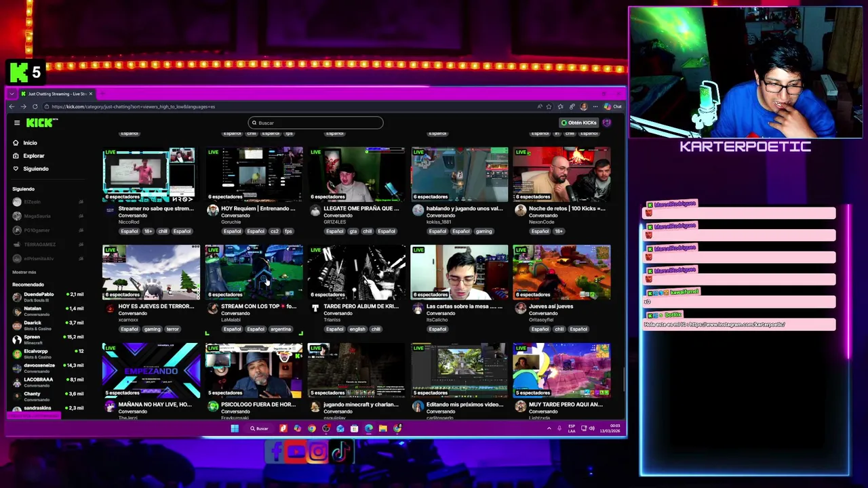Click the argentina tag under STREAM CON LOS TOP

[x=280, y=329]
